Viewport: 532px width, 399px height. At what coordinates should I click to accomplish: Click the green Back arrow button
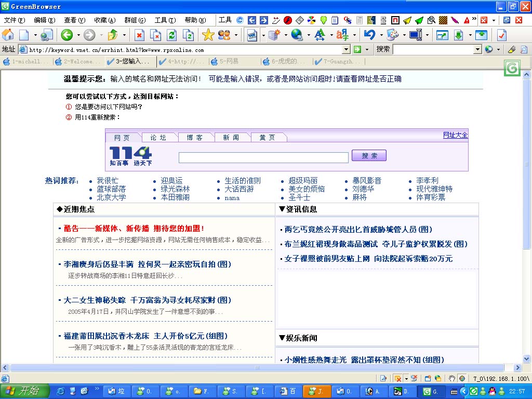click(x=66, y=35)
